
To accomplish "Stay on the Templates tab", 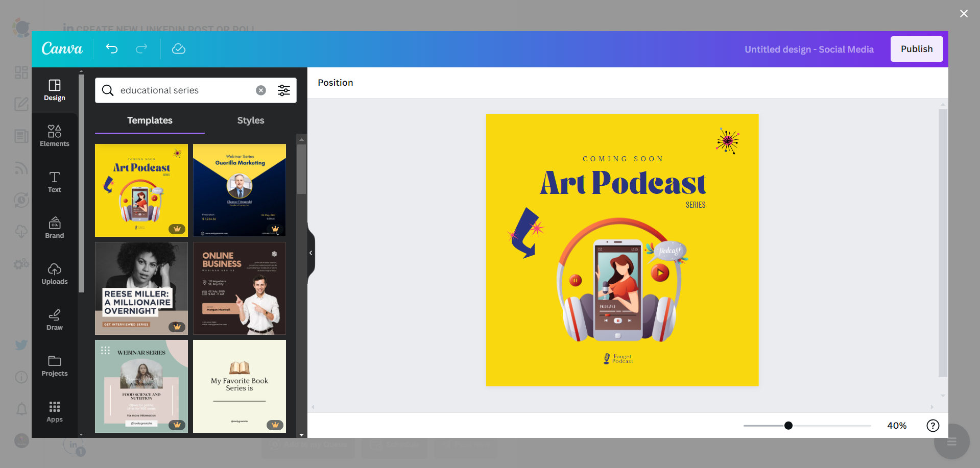I will (149, 120).
